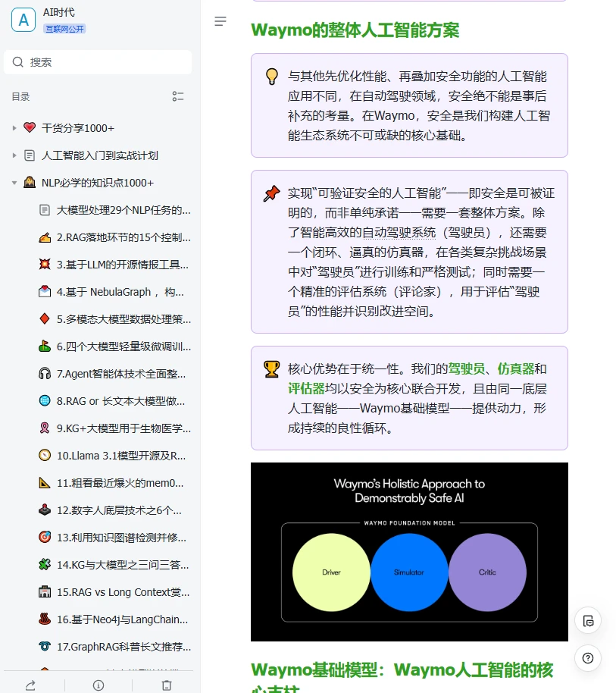Click the help question mark button
Screen dimensions: 616x693
pos(588,658)
